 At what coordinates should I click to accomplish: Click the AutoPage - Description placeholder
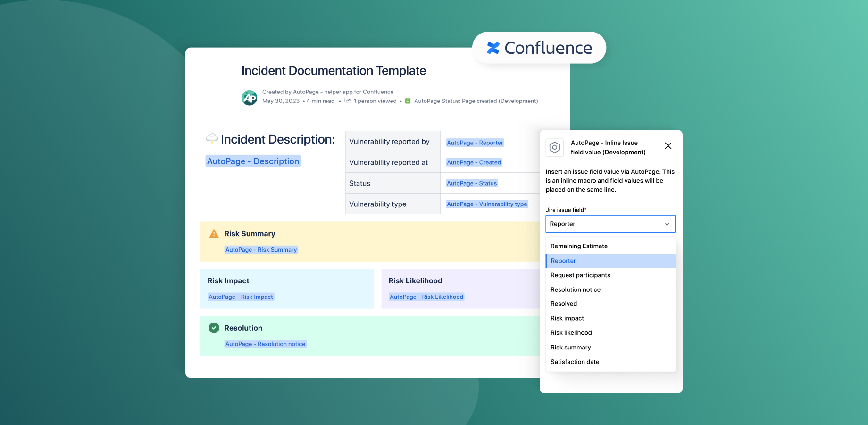coord(253,161)
